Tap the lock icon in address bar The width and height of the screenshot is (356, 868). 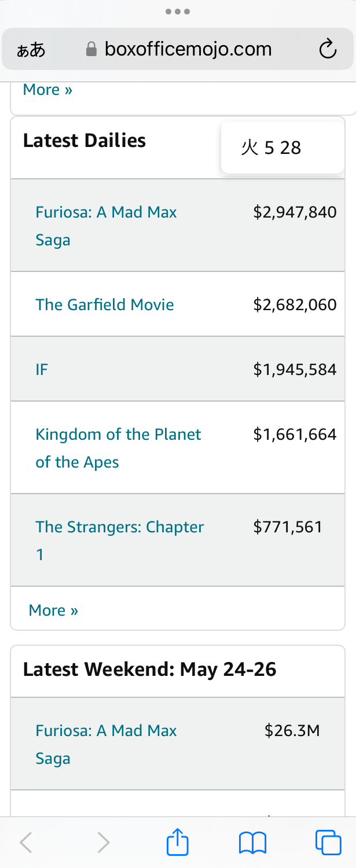coord(91,50)
